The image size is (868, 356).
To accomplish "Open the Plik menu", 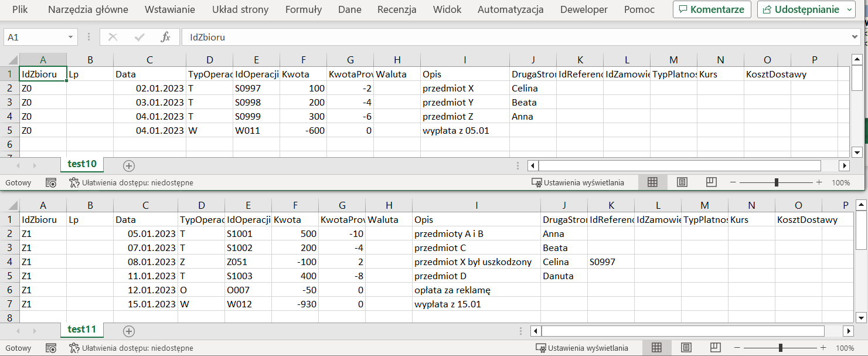I will click(x=20, y=9).
